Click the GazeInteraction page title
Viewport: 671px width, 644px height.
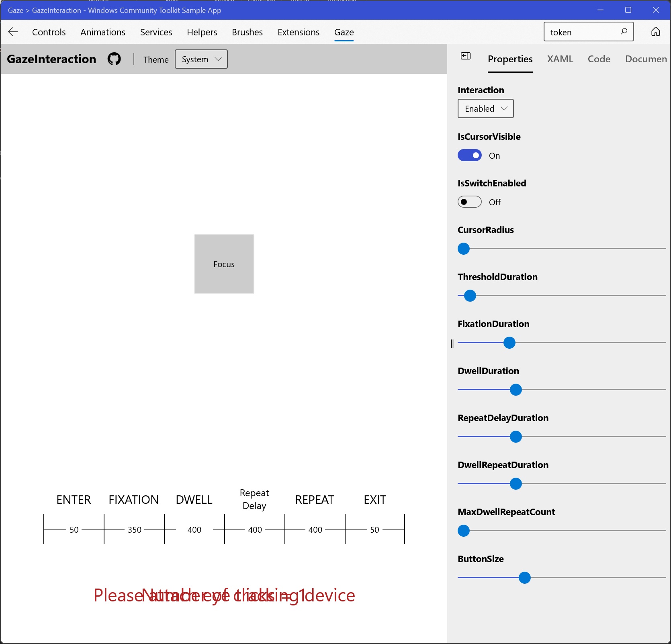[51, 59]
